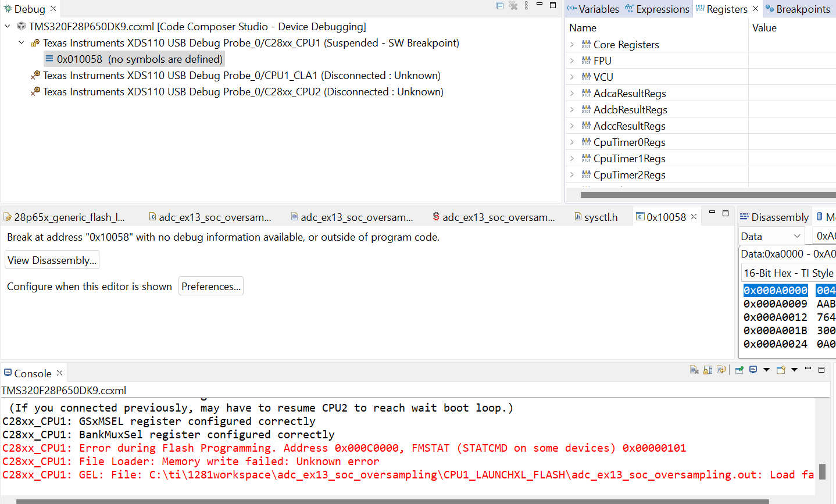This screenshot has width=836, height=504.
Task: Expand CpuTimer1Regs group
Action: pos(572,158)
